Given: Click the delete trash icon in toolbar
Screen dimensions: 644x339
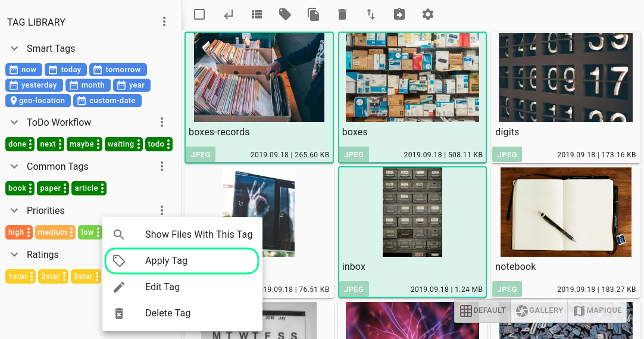Looking at the screenshot, I should 342,14.
